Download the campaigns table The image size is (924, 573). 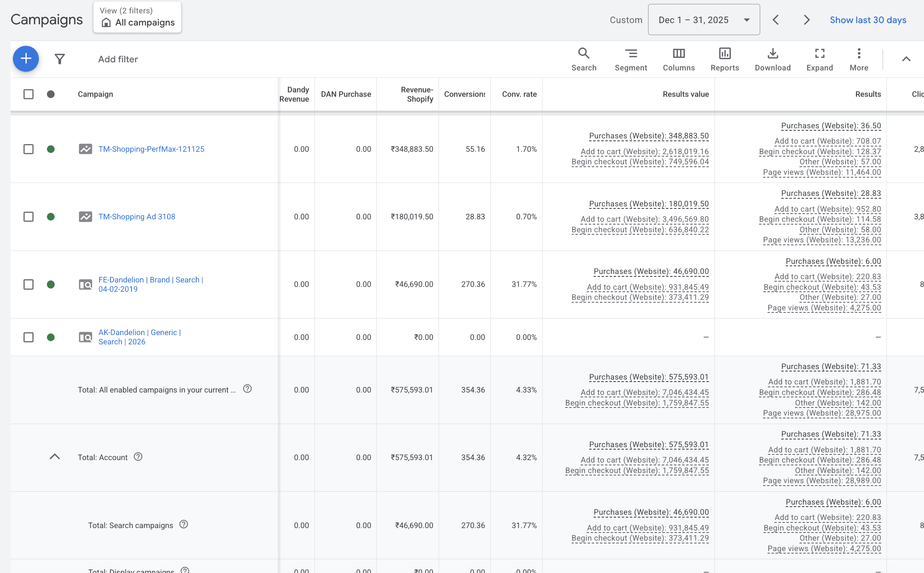(773, 59)
